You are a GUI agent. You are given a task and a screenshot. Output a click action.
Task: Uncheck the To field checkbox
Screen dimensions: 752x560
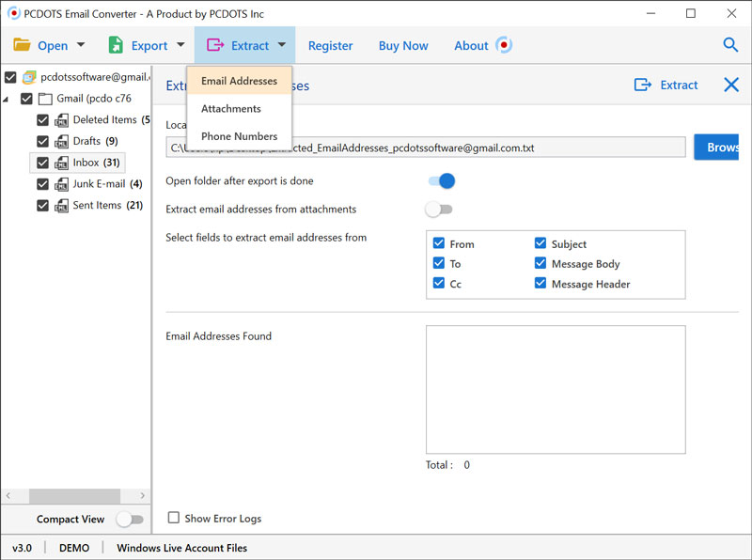tap(438, 263)
